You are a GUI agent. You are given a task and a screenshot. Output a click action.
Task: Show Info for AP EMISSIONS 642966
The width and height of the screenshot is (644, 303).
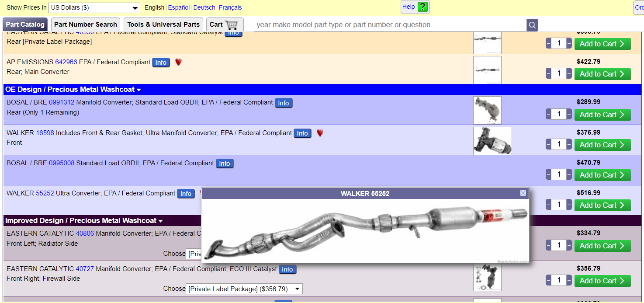tap(161, 63)
